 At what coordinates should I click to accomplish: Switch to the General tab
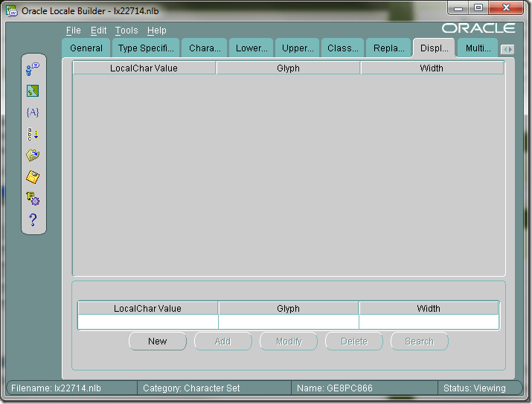(x=86, y=48)
